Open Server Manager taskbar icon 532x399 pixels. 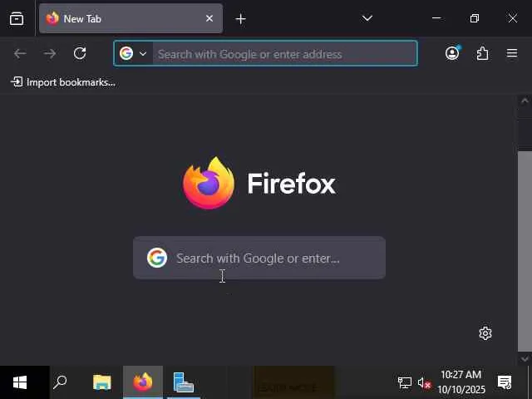pos(183,382)
